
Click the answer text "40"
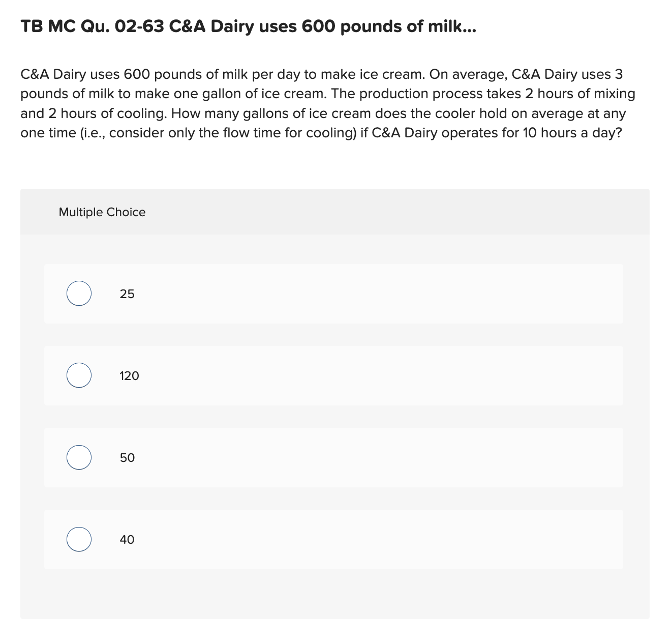tap(127, 540)
